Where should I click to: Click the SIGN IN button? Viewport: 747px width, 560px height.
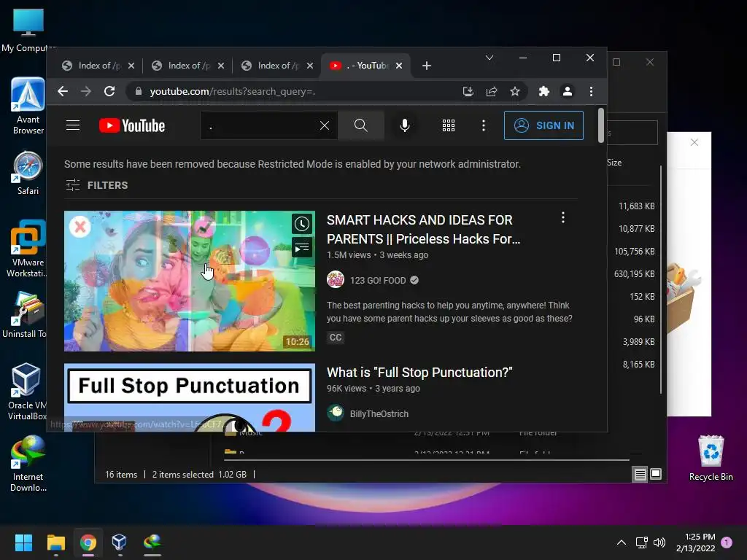point(543,125)
